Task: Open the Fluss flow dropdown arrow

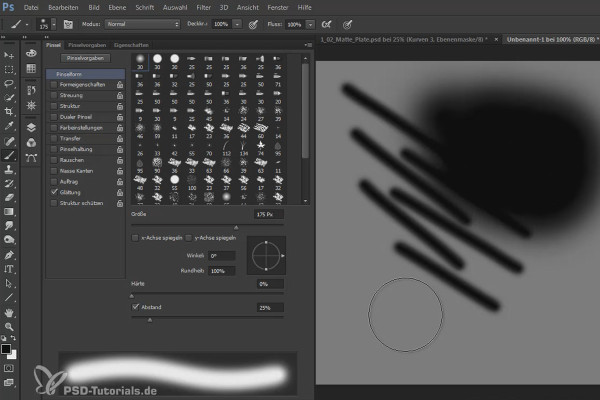Action: point(310,24)
